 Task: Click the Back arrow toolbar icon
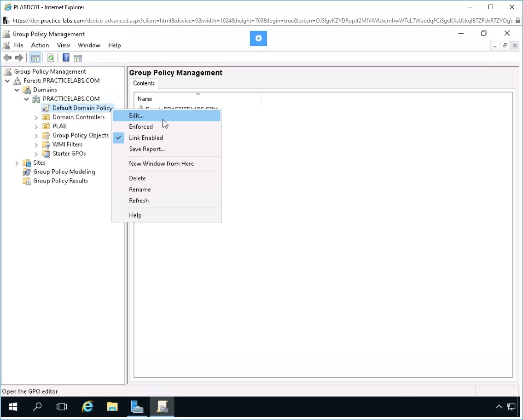pyautogui.click(x=7, y=58)
